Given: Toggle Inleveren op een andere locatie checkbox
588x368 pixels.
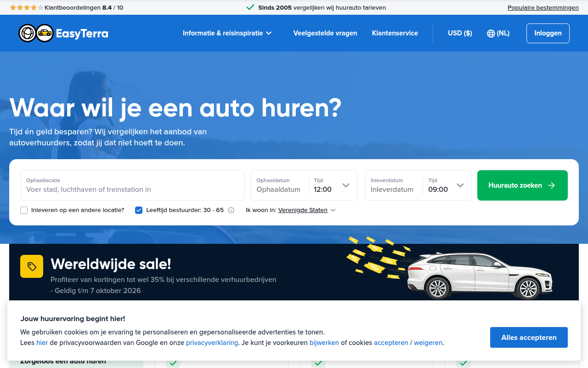Looking at the screenshot, I should click(24, 210).
